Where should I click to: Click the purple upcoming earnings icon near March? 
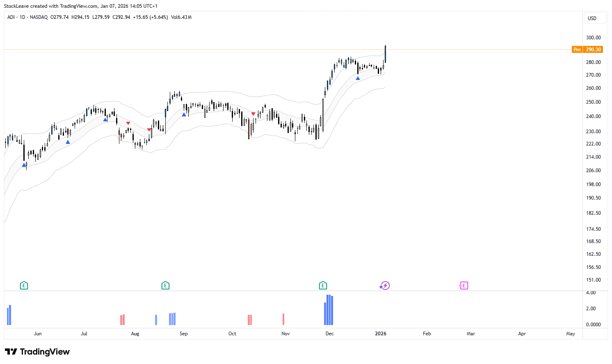tap(464, 285)
